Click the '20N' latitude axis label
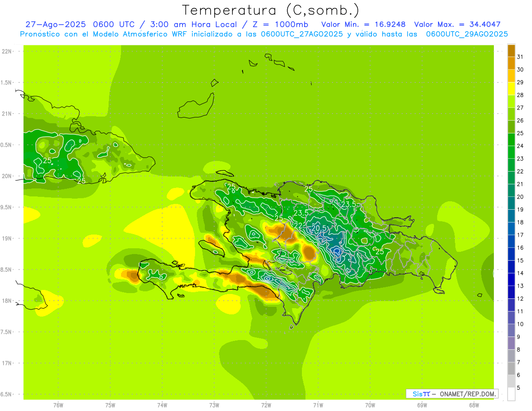Screen dimensions: 532x411 [7, 176]
